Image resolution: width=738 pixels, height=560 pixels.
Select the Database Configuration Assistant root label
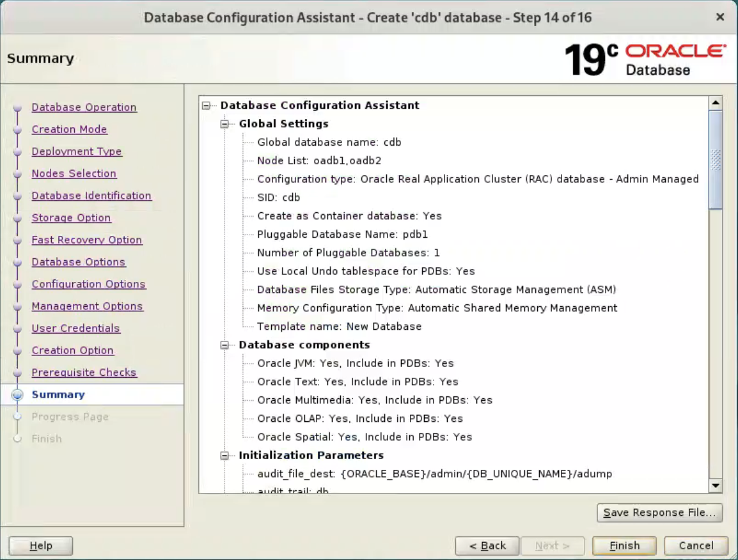pos(320,105)
